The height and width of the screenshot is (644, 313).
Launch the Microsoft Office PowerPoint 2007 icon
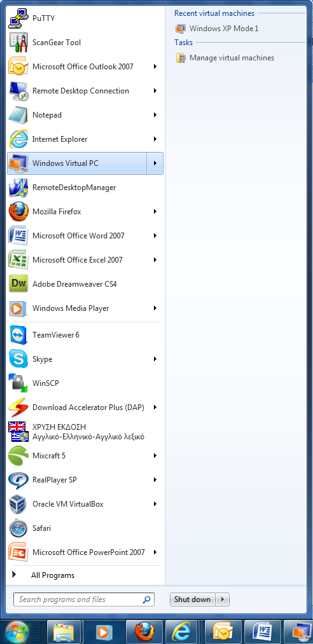click(18, 552)
